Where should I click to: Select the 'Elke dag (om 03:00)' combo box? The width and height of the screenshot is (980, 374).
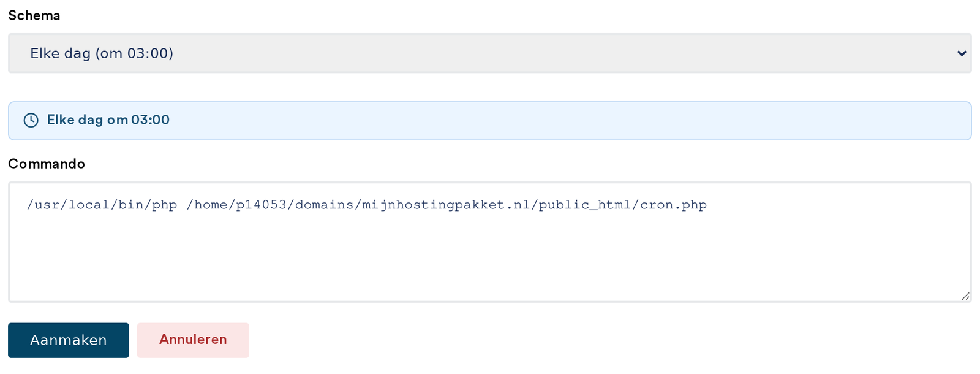point(489,53)
